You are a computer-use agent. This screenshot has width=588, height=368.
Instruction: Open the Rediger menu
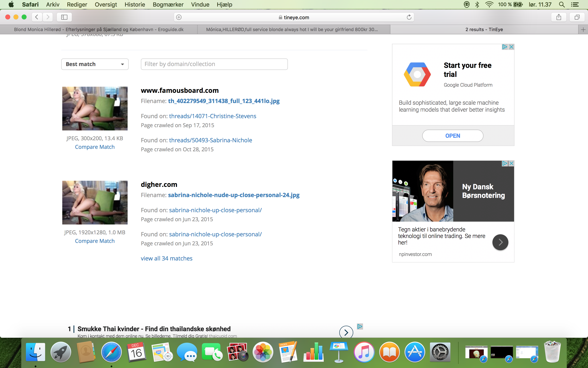pyautogui.click(x=77, y=5)
